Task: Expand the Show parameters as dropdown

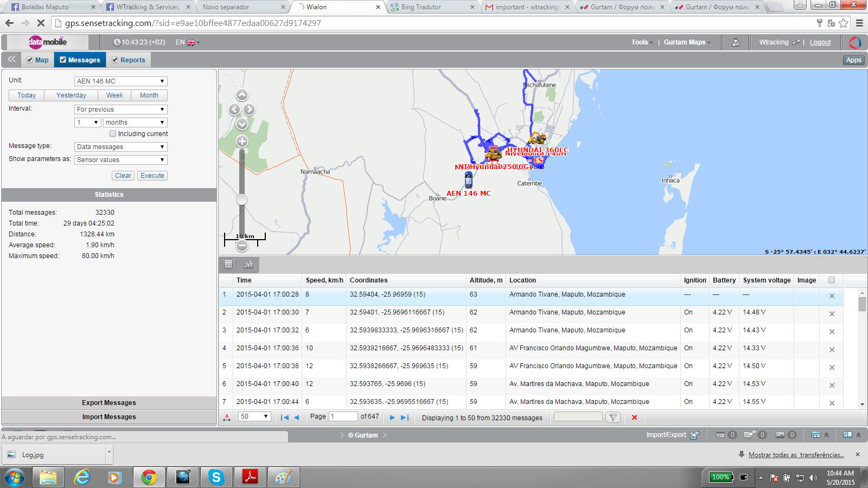Action: (120, 160)
